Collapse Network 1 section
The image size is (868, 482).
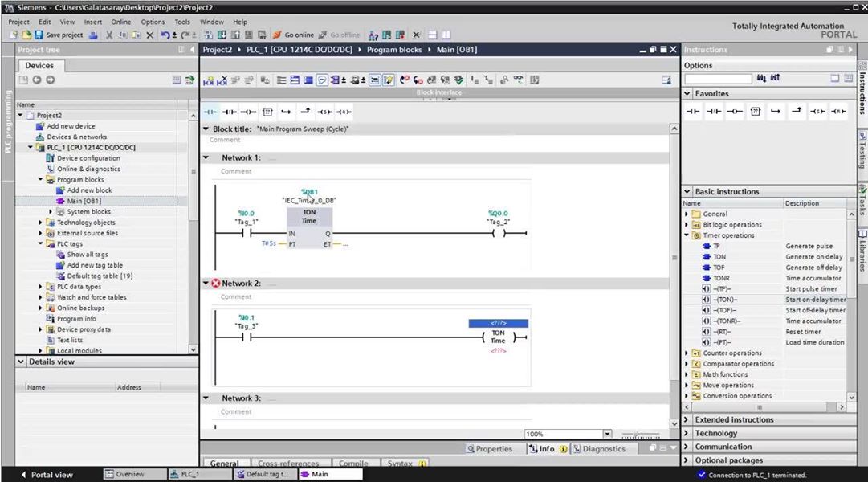[206, 158]
